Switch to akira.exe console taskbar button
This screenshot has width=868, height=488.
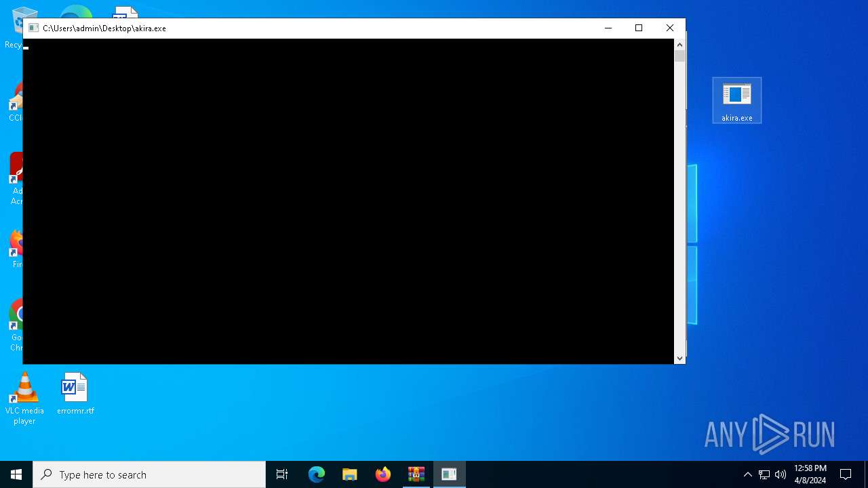[x=449, y=474]
